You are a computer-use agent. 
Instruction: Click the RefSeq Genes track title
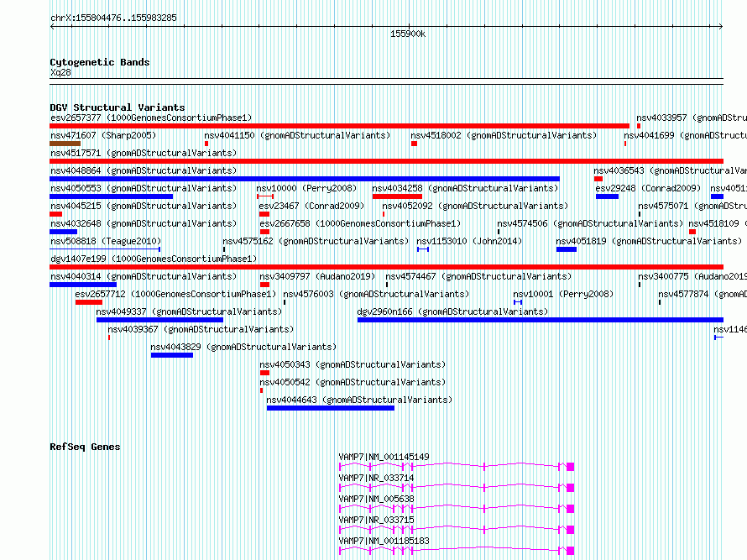click(85, 447)
